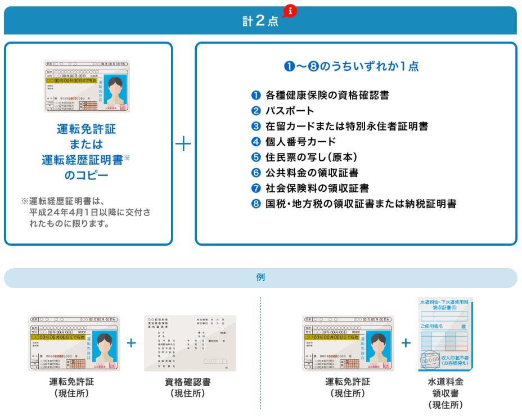Select the 在留カードまたは特別永住者証明書 item
The width and height of the screenshot is (522, 420).
(x=346, y=127)
